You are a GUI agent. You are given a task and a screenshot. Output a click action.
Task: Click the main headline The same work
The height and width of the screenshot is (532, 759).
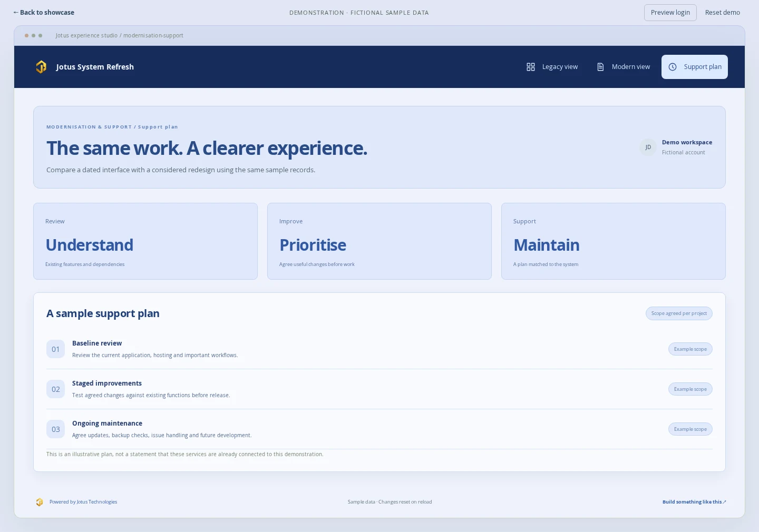point(207,149)
